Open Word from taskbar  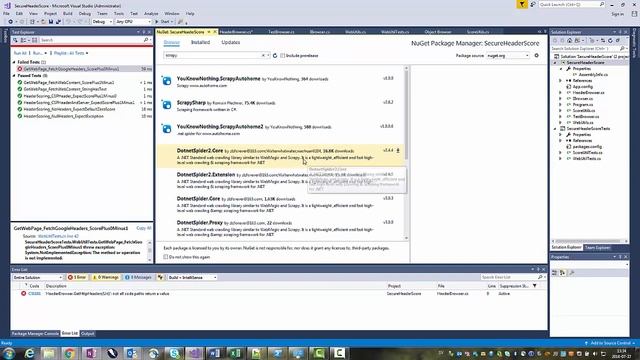pyautogui.click(x=215, y=353)
